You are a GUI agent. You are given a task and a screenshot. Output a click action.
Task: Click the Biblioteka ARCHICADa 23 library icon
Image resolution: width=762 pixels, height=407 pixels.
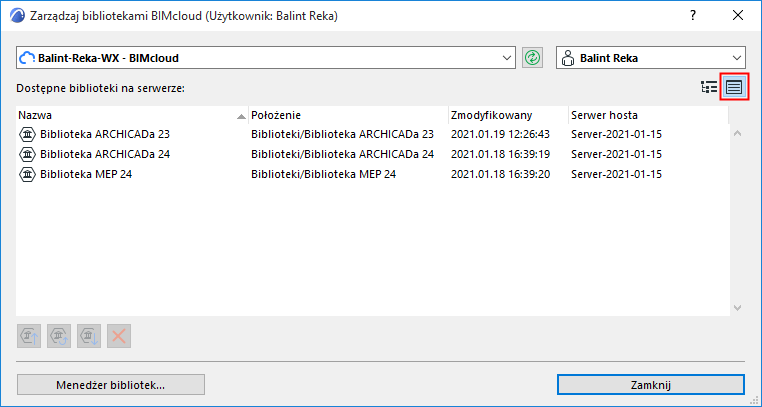point(28,134)
